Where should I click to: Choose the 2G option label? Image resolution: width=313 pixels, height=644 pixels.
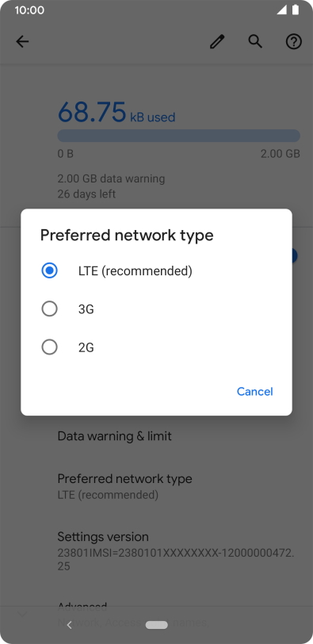click(86, 348)
